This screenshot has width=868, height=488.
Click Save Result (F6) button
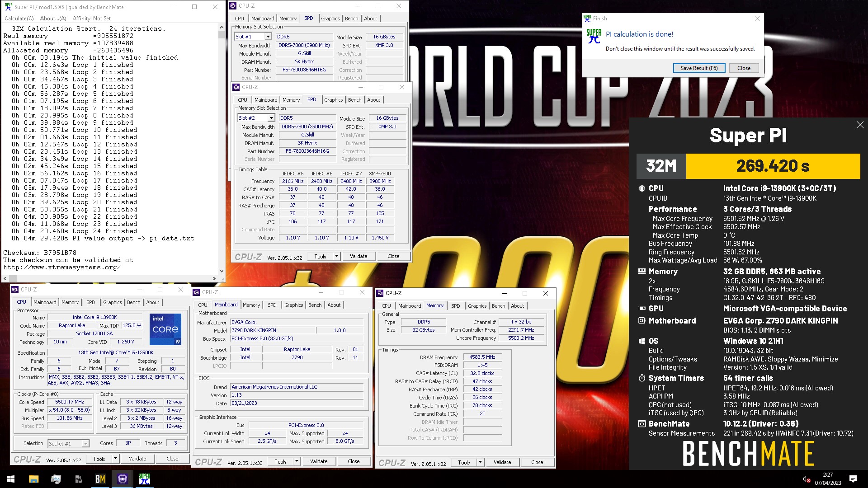tap(699, 68)
